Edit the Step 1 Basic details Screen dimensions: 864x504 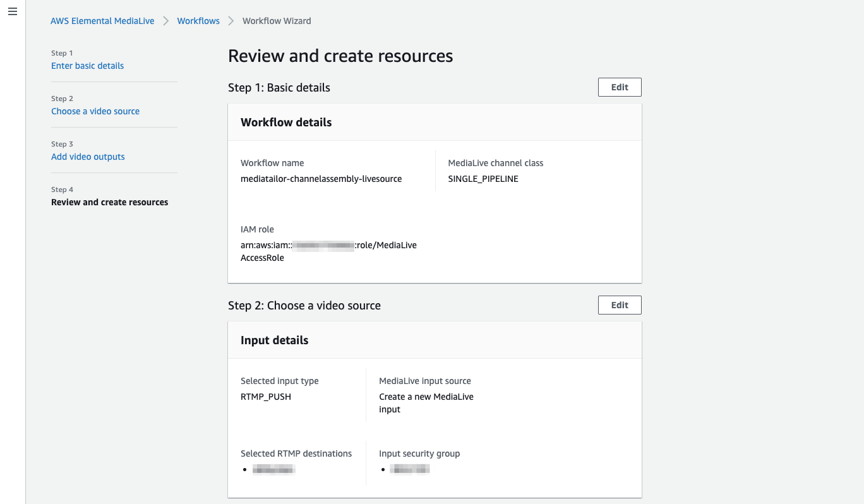620,87
